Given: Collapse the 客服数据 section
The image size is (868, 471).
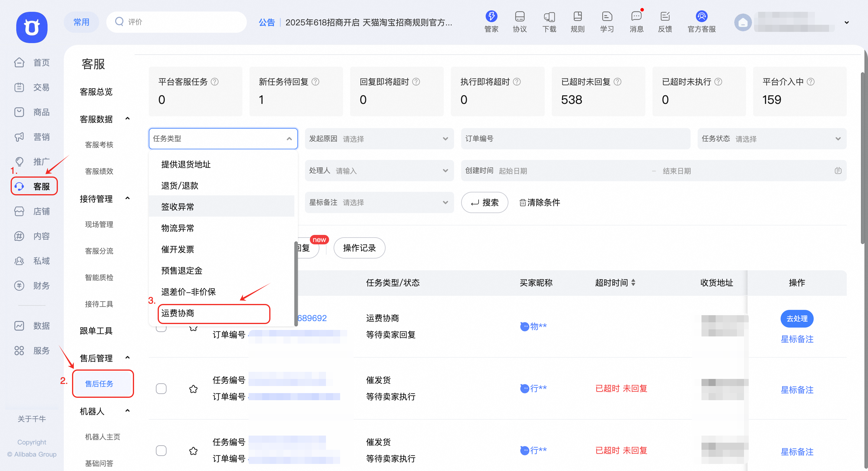Looking at the screenshot, I should coord(127,119).
